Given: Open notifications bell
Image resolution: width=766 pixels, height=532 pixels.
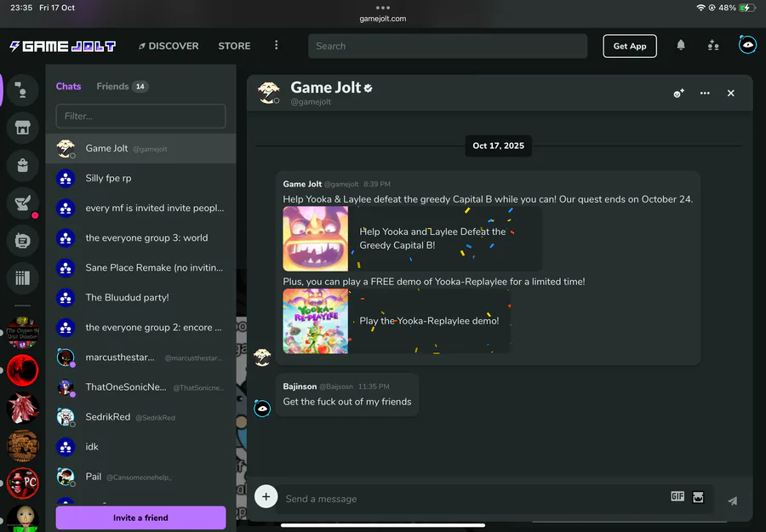Looking at the screenshot, I should [681, 45].
